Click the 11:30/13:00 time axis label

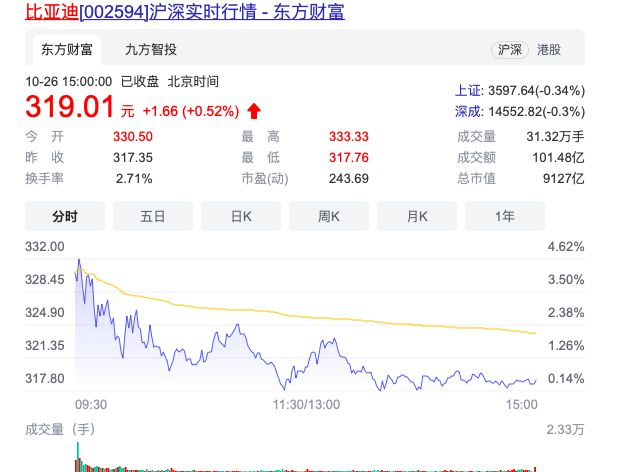[x=307, y=404]
